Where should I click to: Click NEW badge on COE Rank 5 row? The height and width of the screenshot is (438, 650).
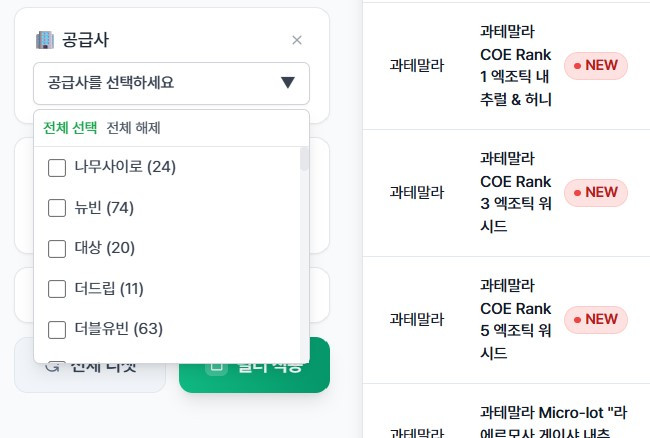596,319
